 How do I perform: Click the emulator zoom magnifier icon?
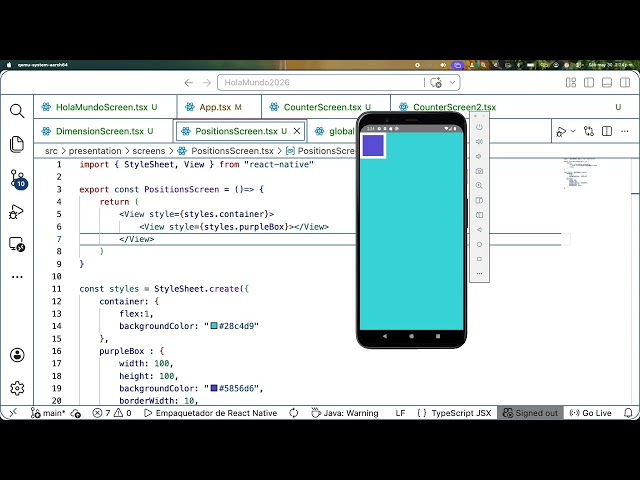479,186
